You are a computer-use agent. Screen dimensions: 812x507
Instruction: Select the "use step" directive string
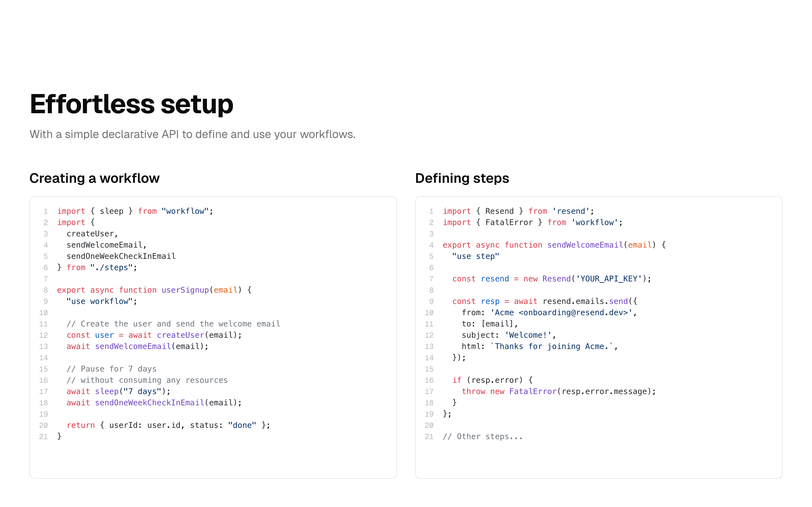[475, 256]
